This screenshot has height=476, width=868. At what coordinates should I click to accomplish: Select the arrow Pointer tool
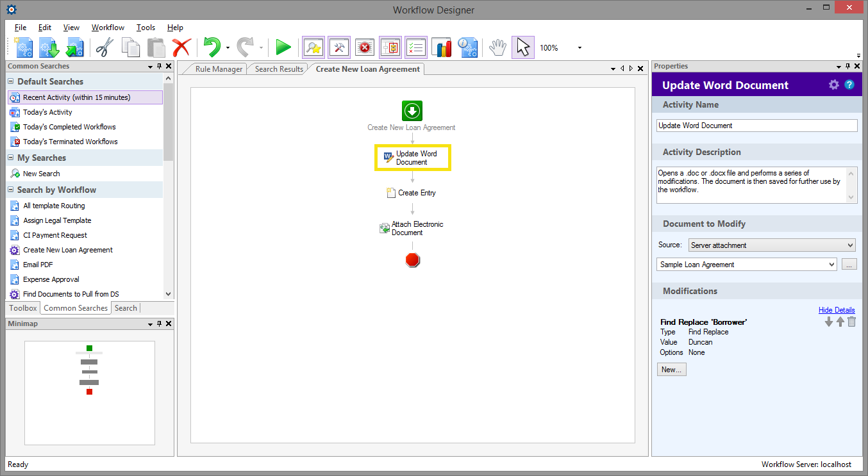point(523,47)
